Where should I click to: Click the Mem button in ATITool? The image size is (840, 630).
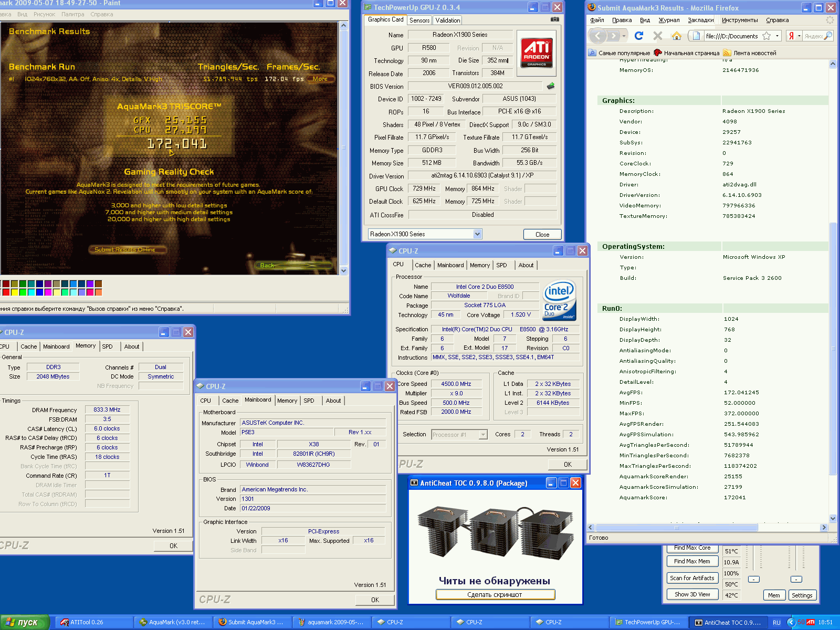coord(774,595)
